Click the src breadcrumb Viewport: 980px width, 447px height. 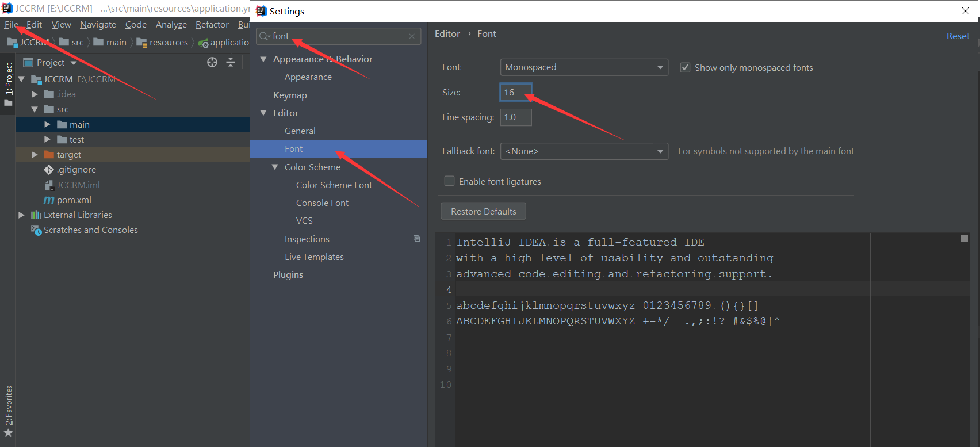tap(71, 43)
